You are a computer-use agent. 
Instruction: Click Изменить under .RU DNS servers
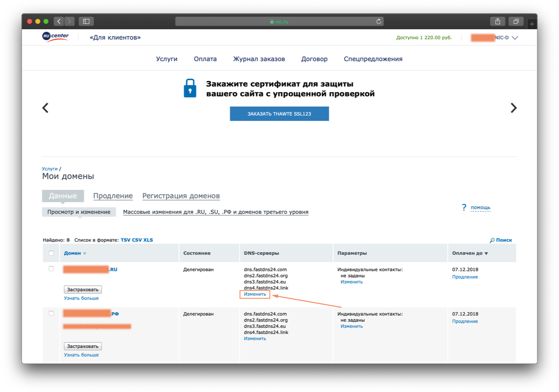tap(255, 294)
